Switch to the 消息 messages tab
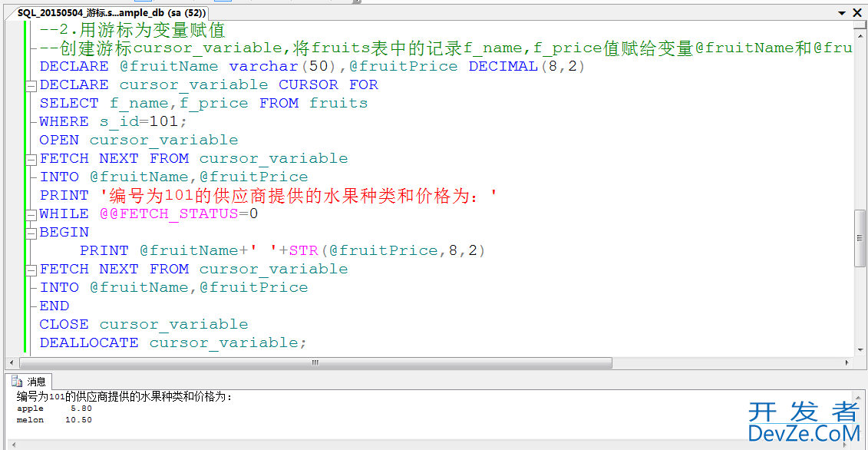 [30, 382]
